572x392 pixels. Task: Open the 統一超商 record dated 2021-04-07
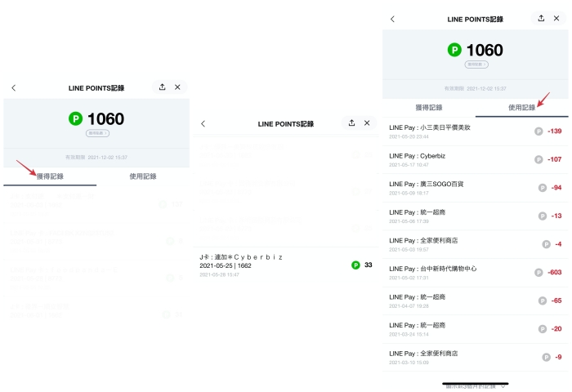pyautogui.click(x=476, y=301)
